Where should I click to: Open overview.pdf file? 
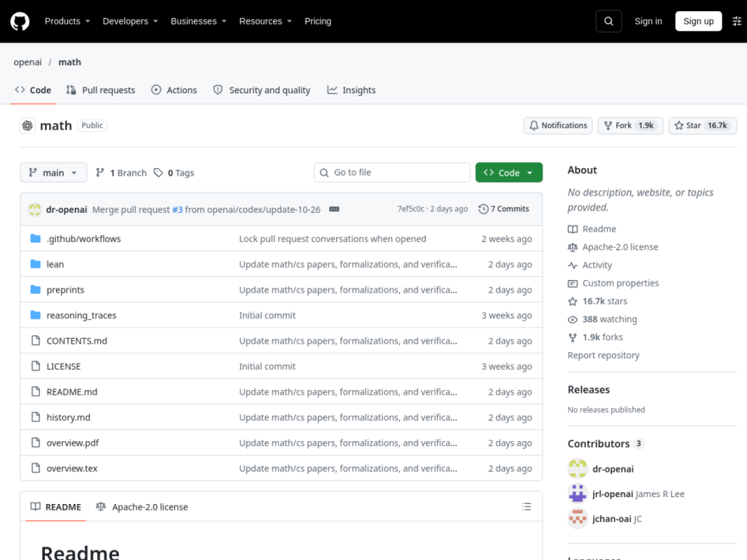coord(73,443)
